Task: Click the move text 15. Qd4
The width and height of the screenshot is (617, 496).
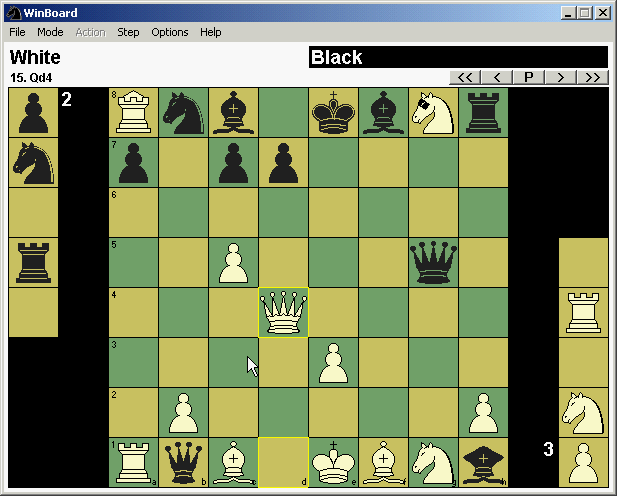Action: tap(31, 78)
